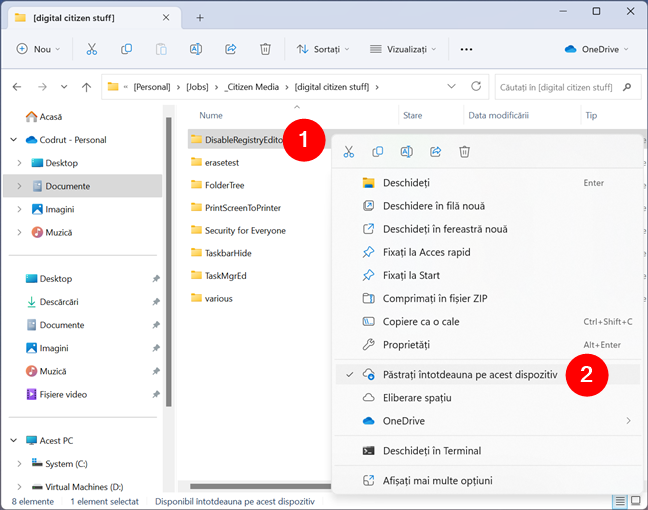Select the Security for Everyone folder

click(245, 230)
